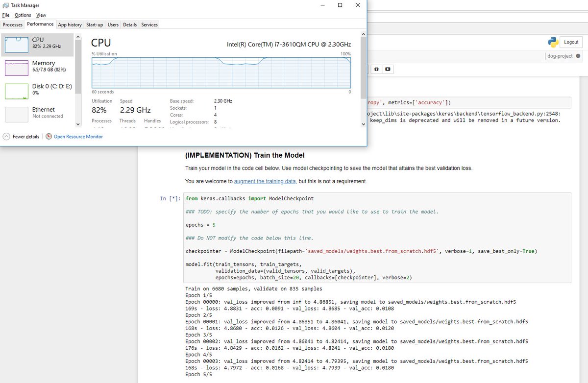Open the gift icon button in notebook toolbar
The height and width of the screenshot is (383, 588).
[376, 69]
